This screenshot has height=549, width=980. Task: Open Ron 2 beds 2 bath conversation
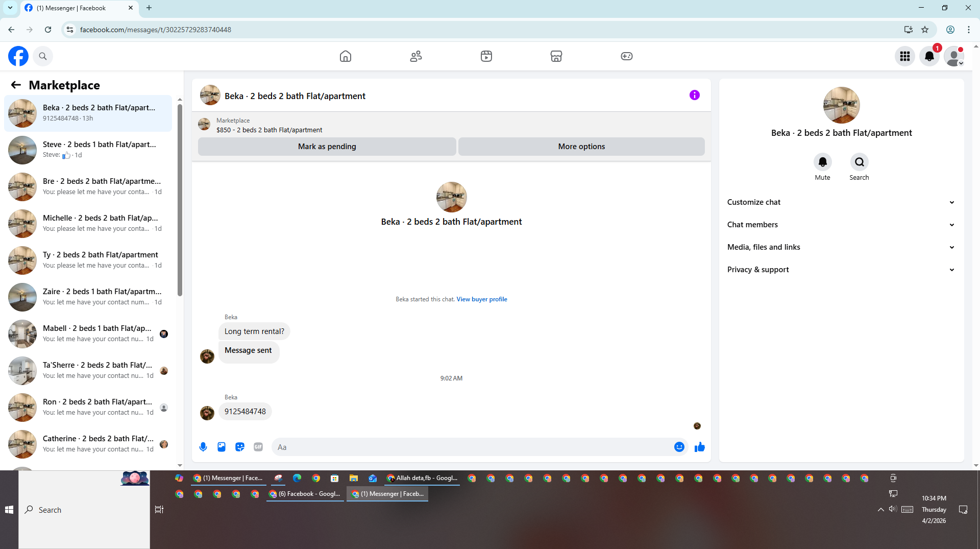[x=88, y=407]
